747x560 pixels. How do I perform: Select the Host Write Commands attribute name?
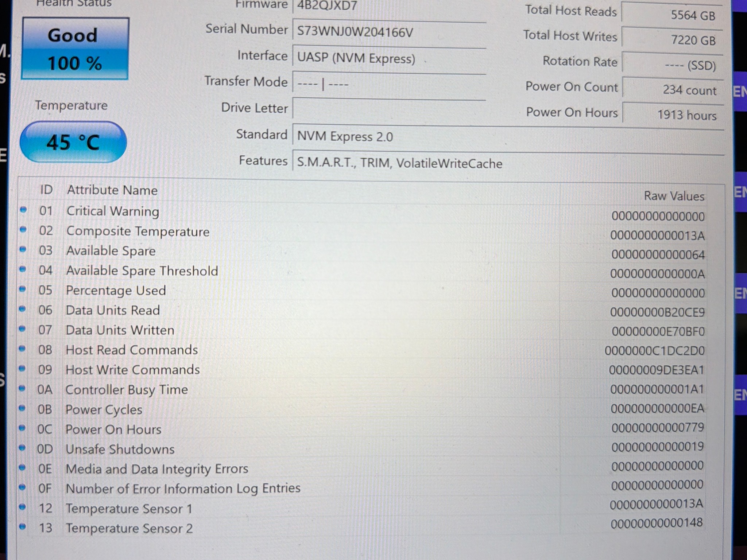point(133,370)
